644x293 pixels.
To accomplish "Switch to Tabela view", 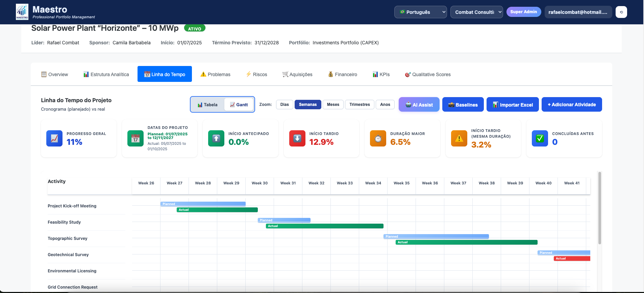I will (207, 105).
